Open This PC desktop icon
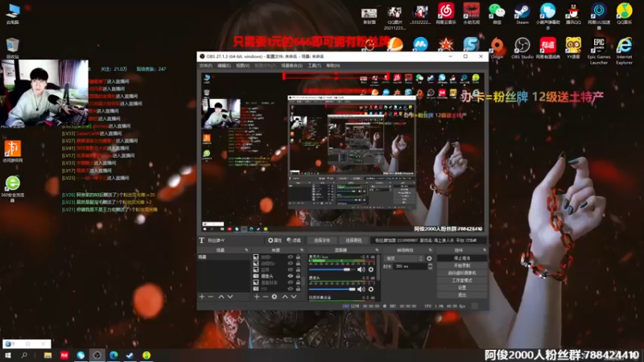 [13, 14]
